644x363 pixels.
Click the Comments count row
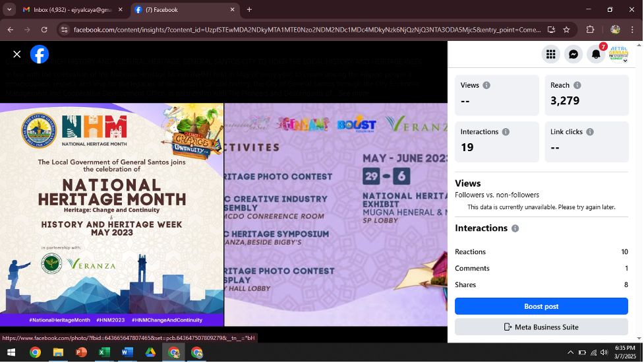click(x=541, y=269)
